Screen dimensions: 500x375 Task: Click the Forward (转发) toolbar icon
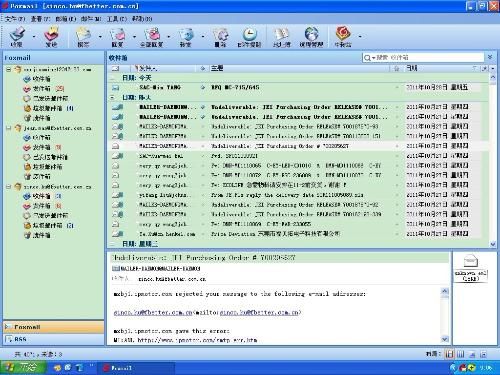tap(186, 36)
